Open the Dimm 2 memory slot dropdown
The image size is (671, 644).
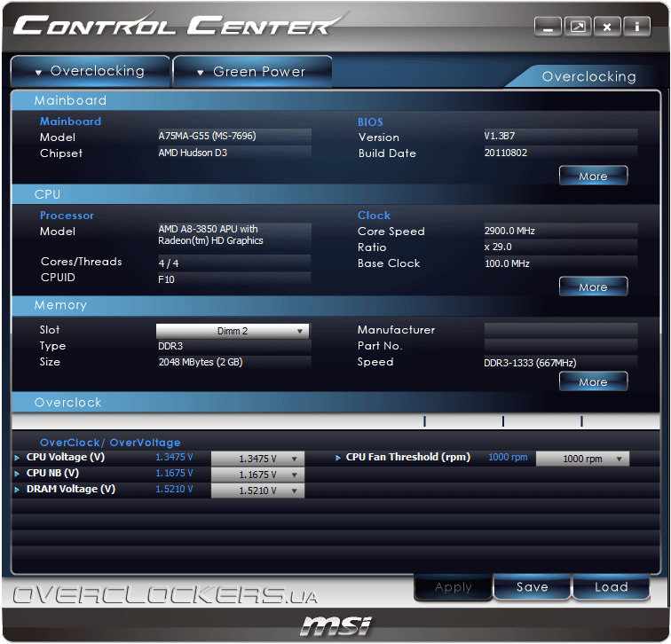tap(233, 331)
